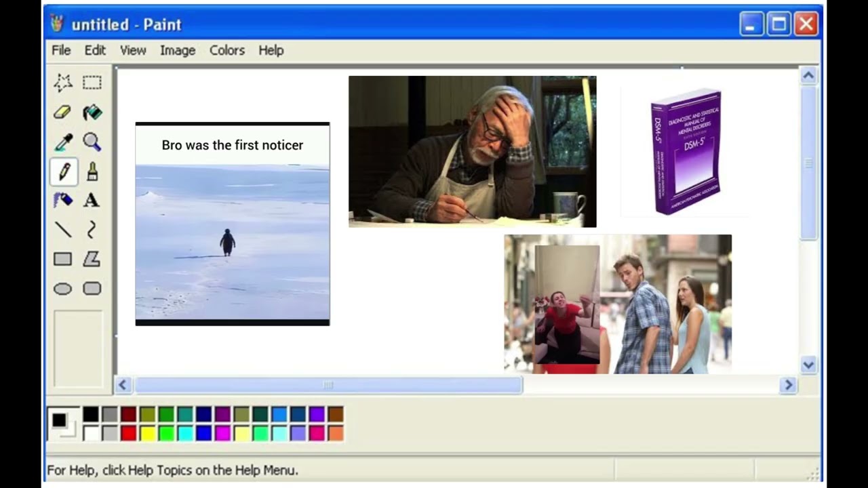Image resolution: width=868 pixels, height=488 pixels.
Task: Select the navy blue palette swatch
Action: click(x=204, y=414)
